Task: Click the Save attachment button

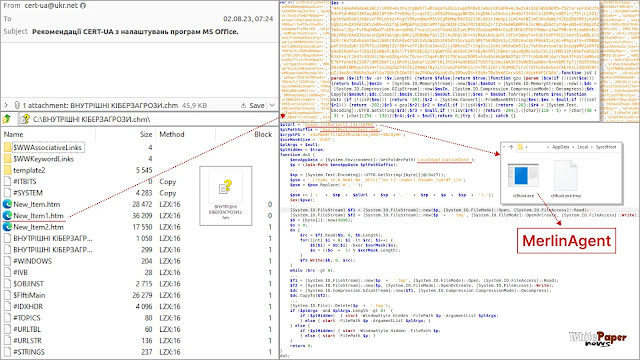Action: pos(253,105)
